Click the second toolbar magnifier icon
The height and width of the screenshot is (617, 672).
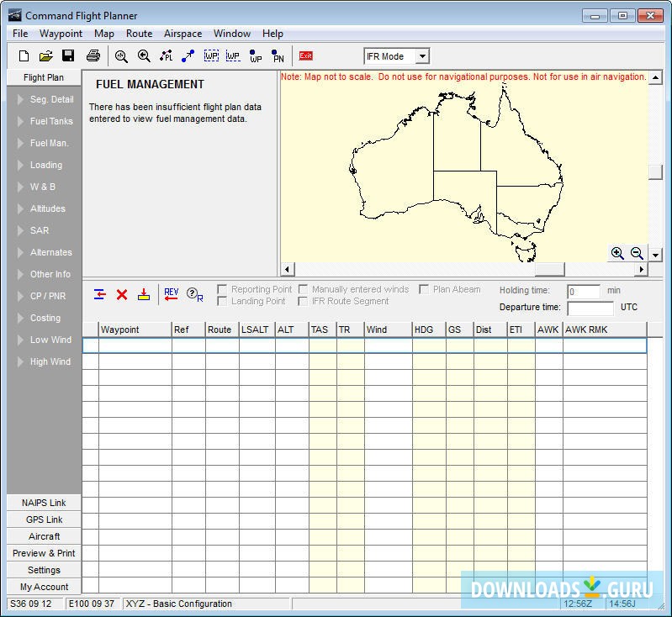(144, 56)
